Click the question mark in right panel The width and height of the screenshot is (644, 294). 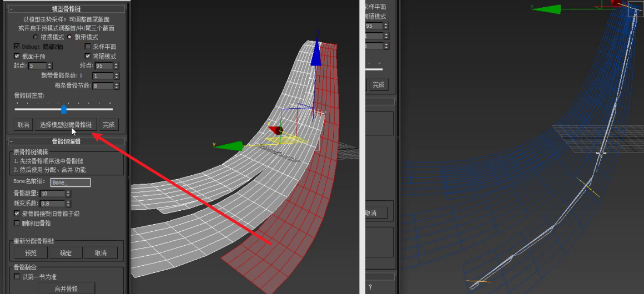point(370,287)
